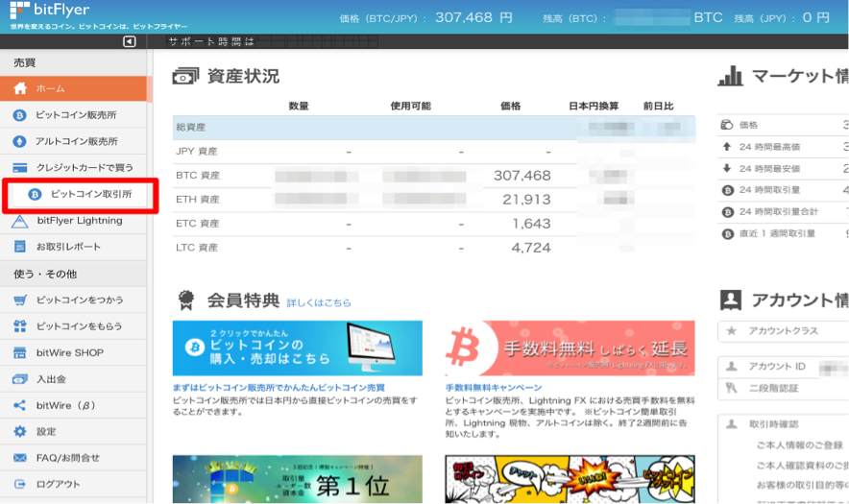Screen dimensions: 849x504
Task: Click 入出金 money icon
Action: click(19, 379)
